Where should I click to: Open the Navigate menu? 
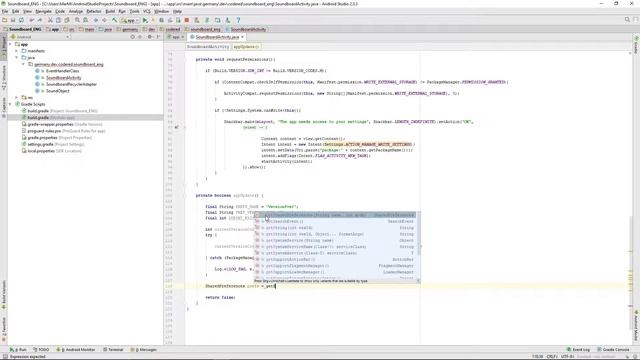click(x=43, y=11)
